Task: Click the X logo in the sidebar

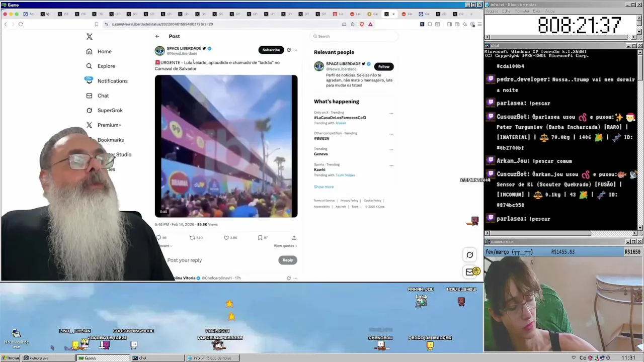Action: [x=89, y=37]
